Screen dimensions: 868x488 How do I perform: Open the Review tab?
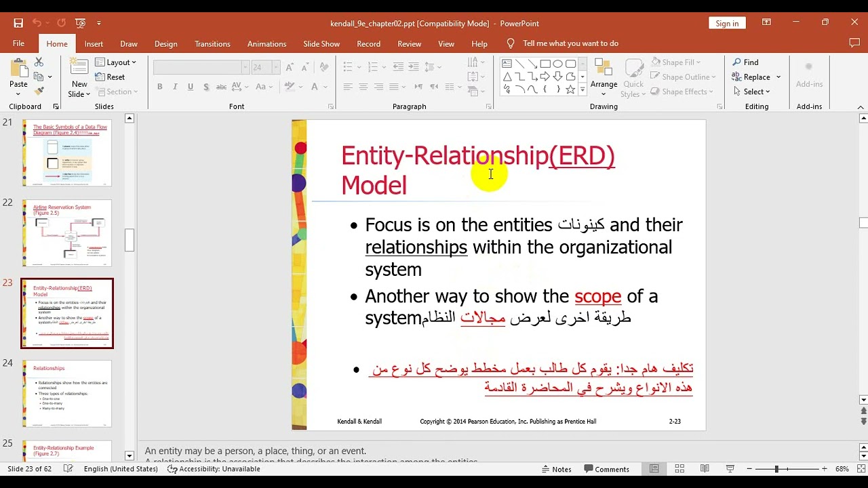(409, 43)
